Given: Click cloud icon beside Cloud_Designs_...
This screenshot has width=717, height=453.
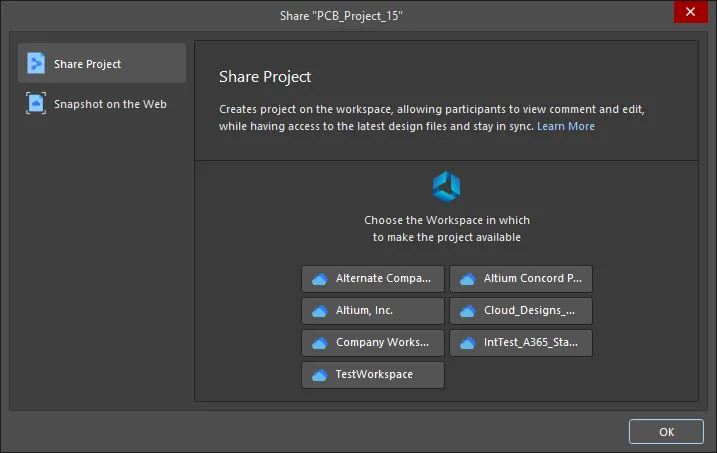Looking at the screenshot, I should pyautogui.click(x=468, y=311).
